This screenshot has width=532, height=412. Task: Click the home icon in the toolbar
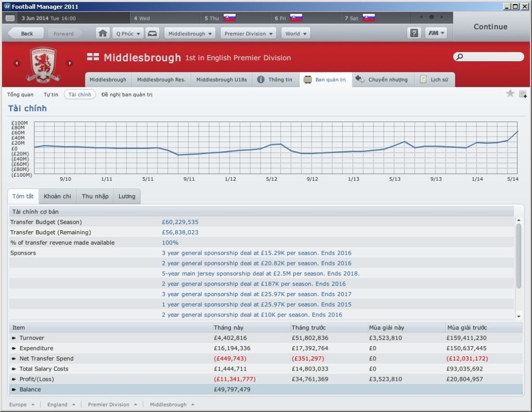103,33
